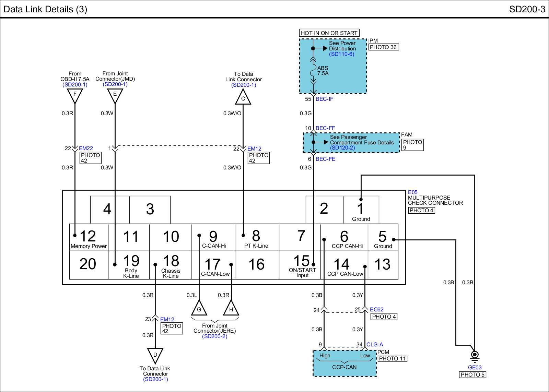This screenshot has width=549, height=392.
Task: Click the triangle connector marked D
Action: coord(155,356)
